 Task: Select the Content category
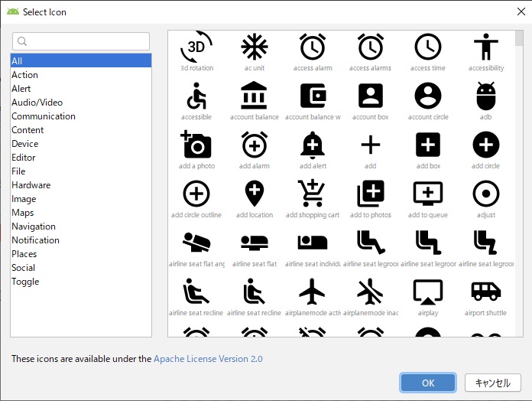pyautogui.click(x=81, y=129)
